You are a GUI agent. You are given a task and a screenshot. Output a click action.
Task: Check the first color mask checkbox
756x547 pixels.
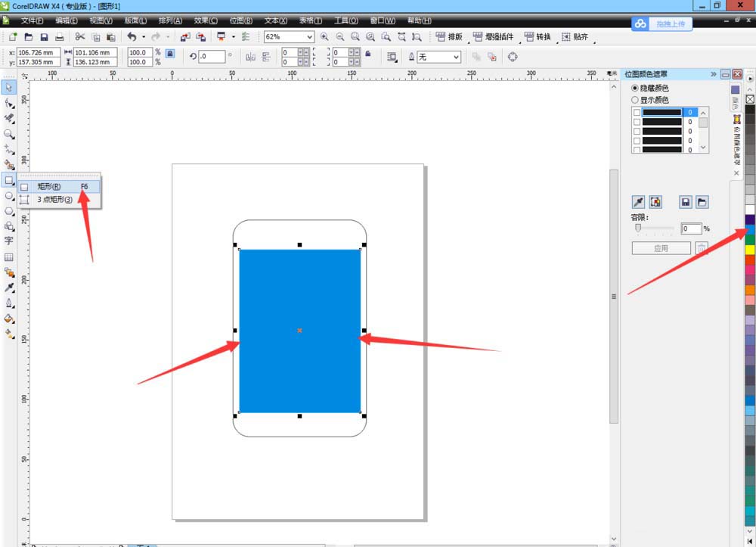click(x=637, y=112)
